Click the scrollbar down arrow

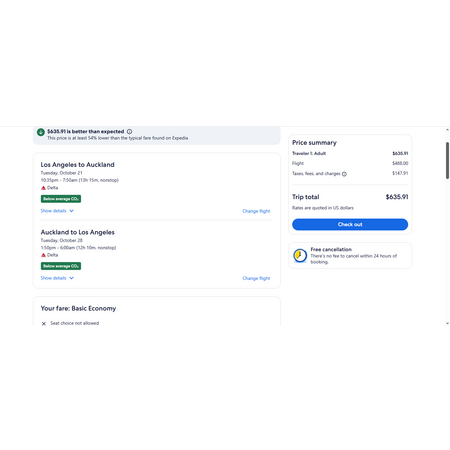pos(447,323)
